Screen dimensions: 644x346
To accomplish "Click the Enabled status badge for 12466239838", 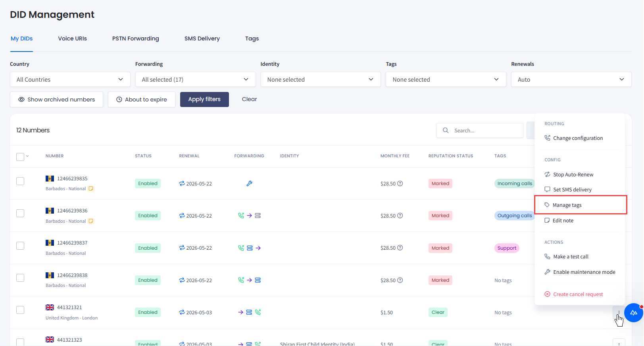I will [x=148, y=280].
